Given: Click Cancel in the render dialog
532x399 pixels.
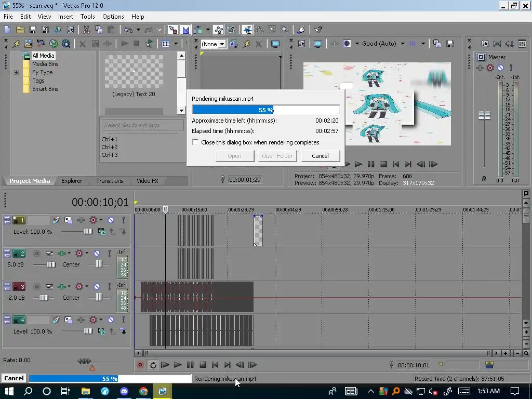Looking at the screenshot, I should click(320, 156).
